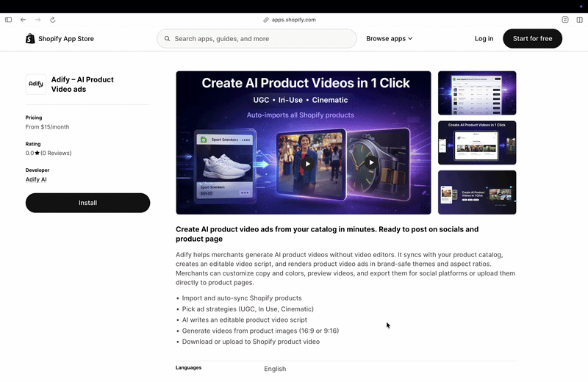Click the English language value

(x=275, y=369)
